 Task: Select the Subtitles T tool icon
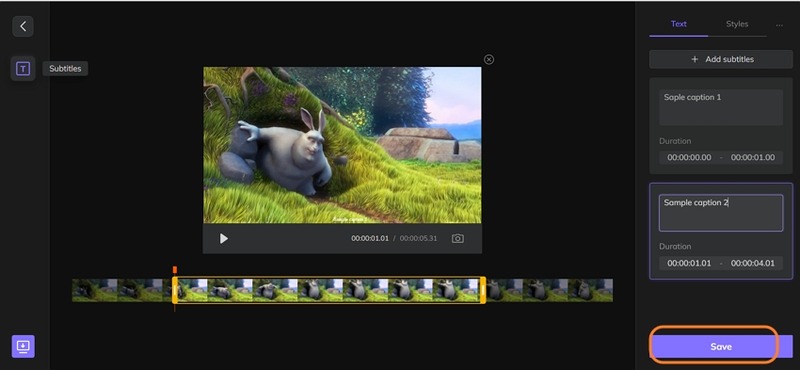point(23,68)
